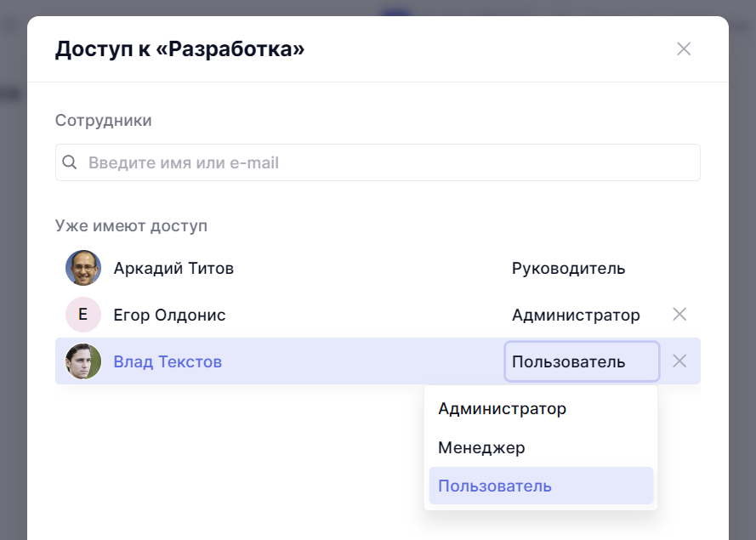
Task: Collapse the Пользователь role dropdown for Влад Текстов
Action: [x=582, y=361]
